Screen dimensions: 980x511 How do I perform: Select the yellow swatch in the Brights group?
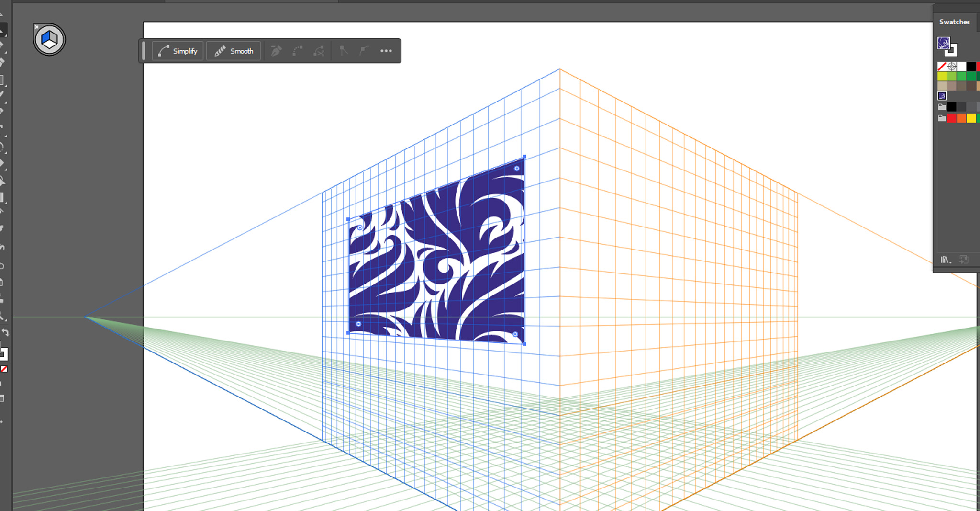tap(971, 118)
